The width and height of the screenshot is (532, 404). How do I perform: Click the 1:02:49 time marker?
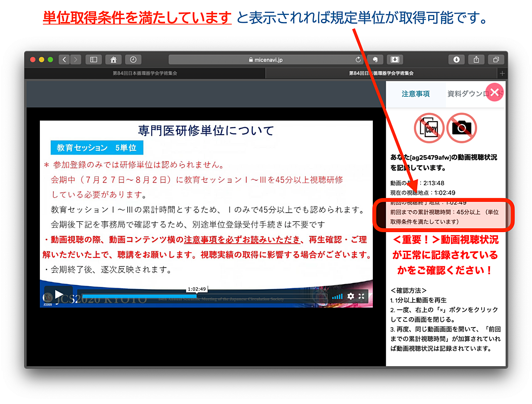click(x=197, y=289)
